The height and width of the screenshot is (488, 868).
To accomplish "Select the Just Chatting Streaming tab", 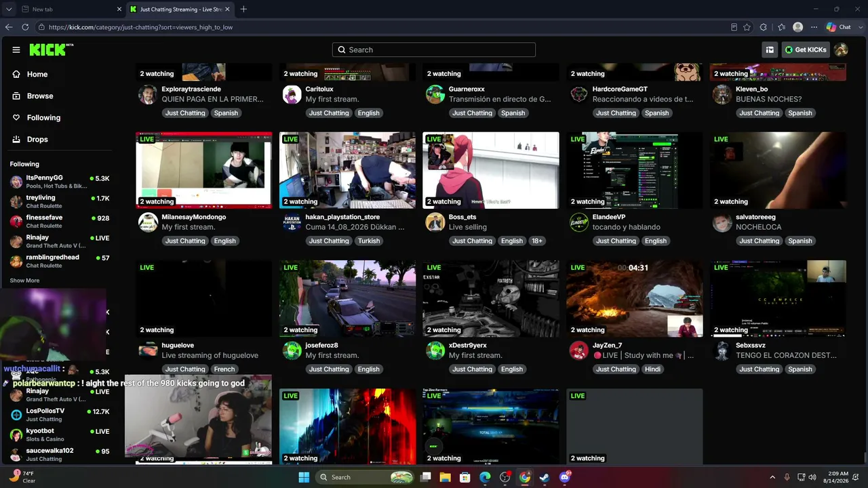I will click(x=179, y=9).
